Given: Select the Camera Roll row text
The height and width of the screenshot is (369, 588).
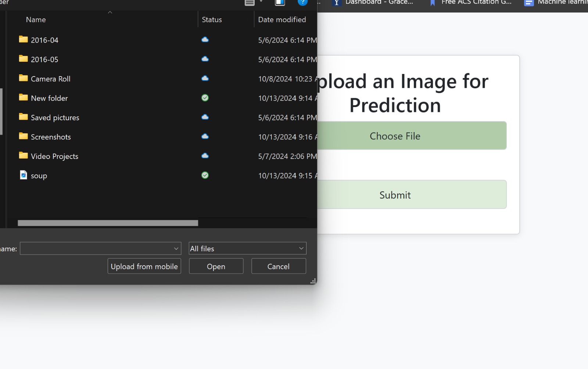Looking at the screenshot, I should (51, 79).
